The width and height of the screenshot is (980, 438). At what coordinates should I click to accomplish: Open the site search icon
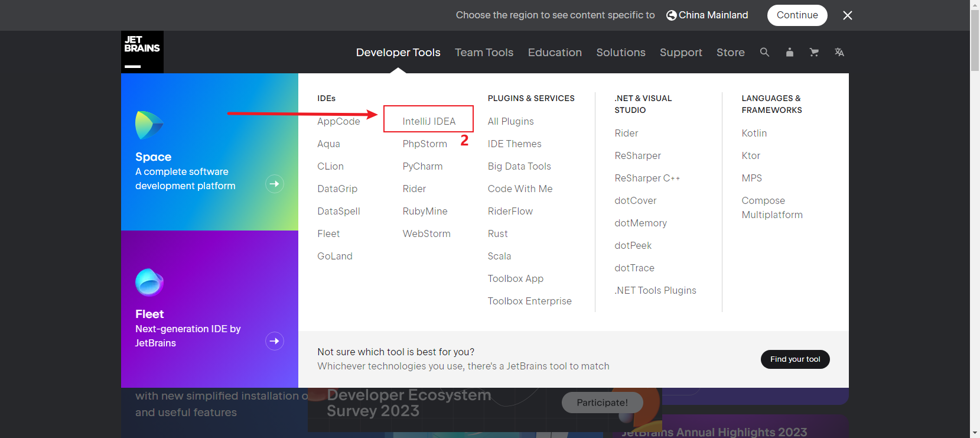[x=764, y=52]
